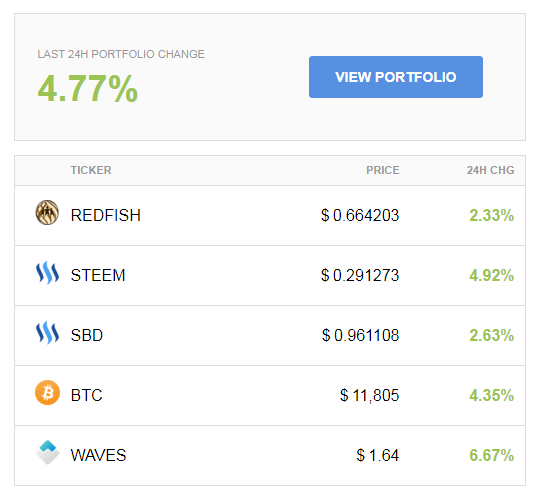The image size is (540, 499).
Task: Select the BTC ticker name
Action: tap(86, 395)
